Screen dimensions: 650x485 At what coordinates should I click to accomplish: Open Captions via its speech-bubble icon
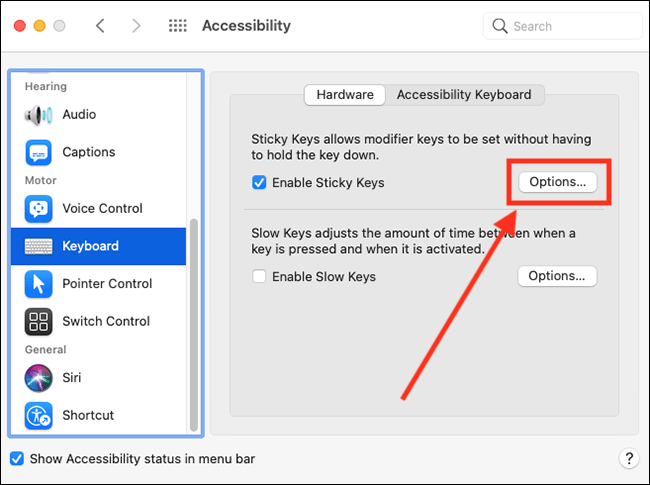[39, 153]
